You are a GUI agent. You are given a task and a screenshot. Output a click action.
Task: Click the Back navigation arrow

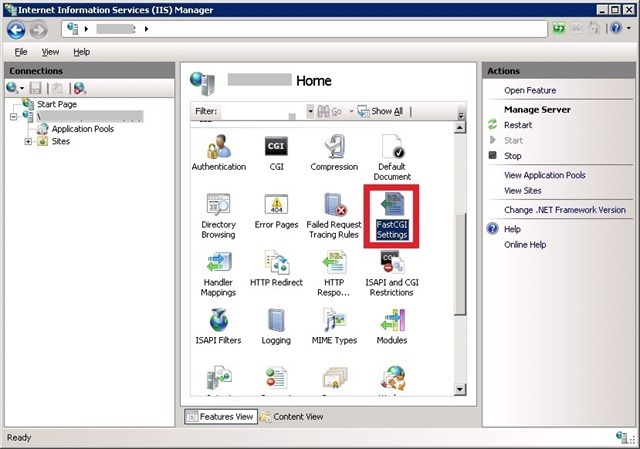pyautogui.click(x=16, y=29)
